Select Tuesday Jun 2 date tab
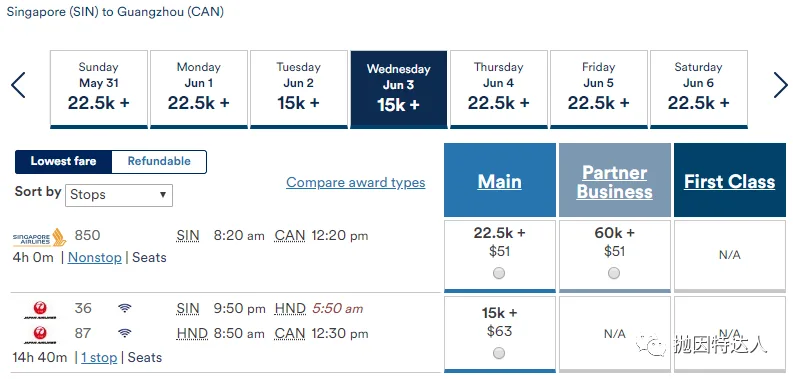The height and width of the screenshot is (379, 793). coord(298,89)
